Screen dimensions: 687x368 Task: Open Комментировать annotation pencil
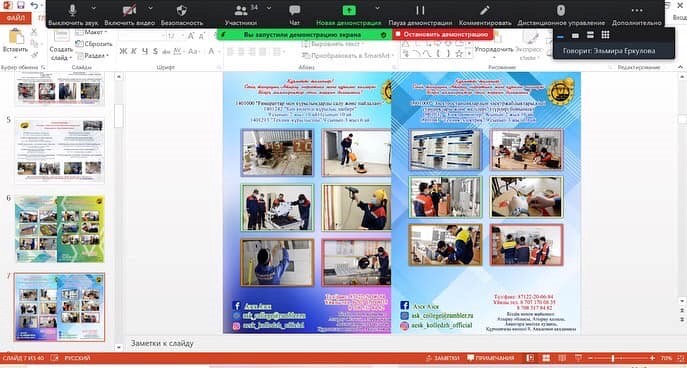(x=485, y=14)
